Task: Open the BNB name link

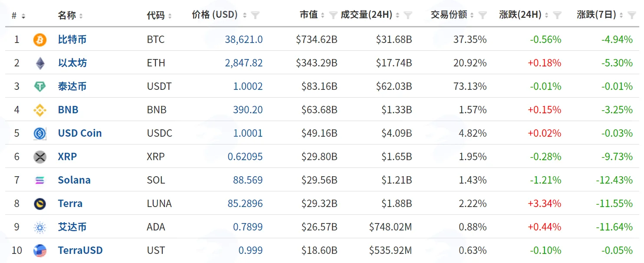Action: coord(68,110)
